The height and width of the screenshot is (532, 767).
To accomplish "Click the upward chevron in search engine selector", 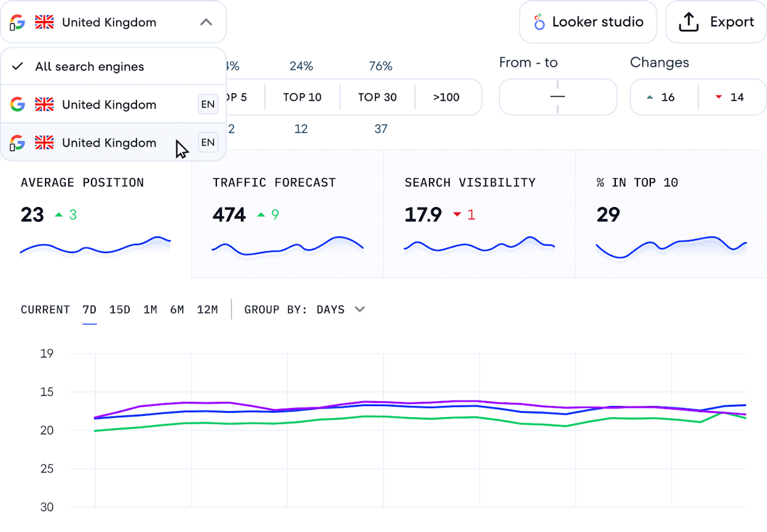I will [x=206, y=22].
